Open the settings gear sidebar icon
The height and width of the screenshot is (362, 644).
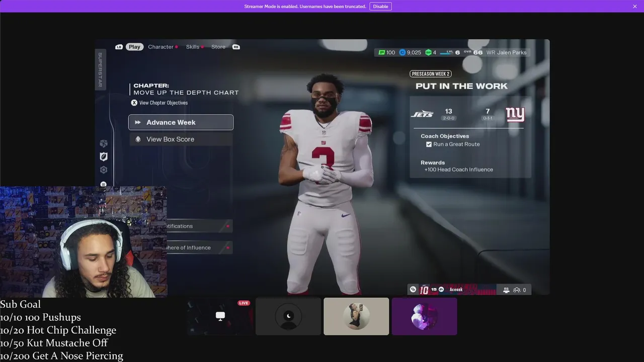(104, 170)
